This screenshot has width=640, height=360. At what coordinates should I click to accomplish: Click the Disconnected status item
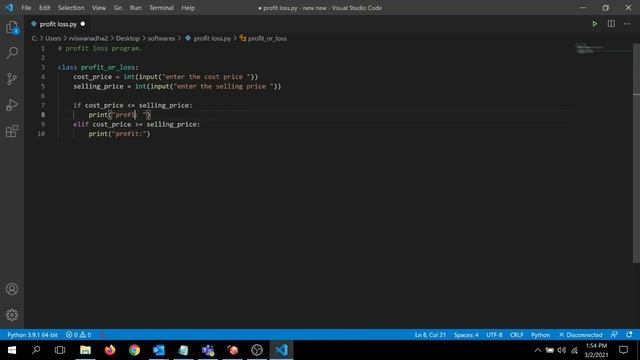580,335
